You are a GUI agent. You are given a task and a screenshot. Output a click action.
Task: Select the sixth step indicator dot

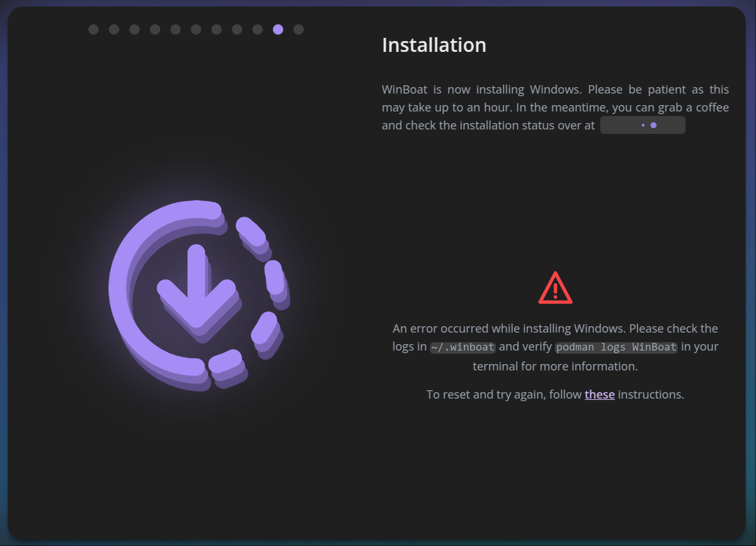pyautogui.click(x=196, y=29)
